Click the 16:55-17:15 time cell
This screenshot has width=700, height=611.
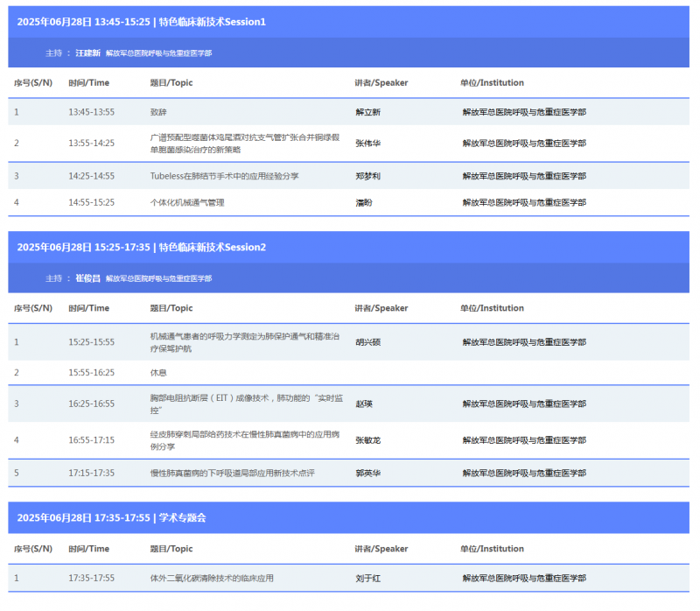(92, 440)
